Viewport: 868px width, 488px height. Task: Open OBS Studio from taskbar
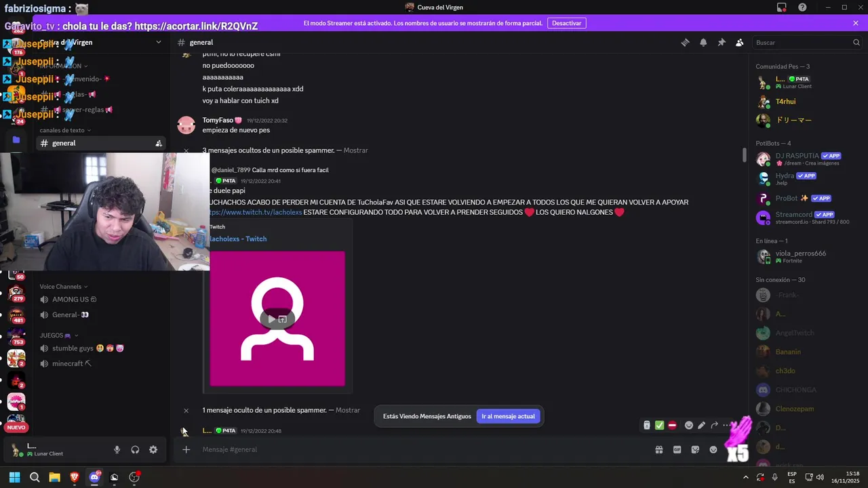click(x=134, y=477)
